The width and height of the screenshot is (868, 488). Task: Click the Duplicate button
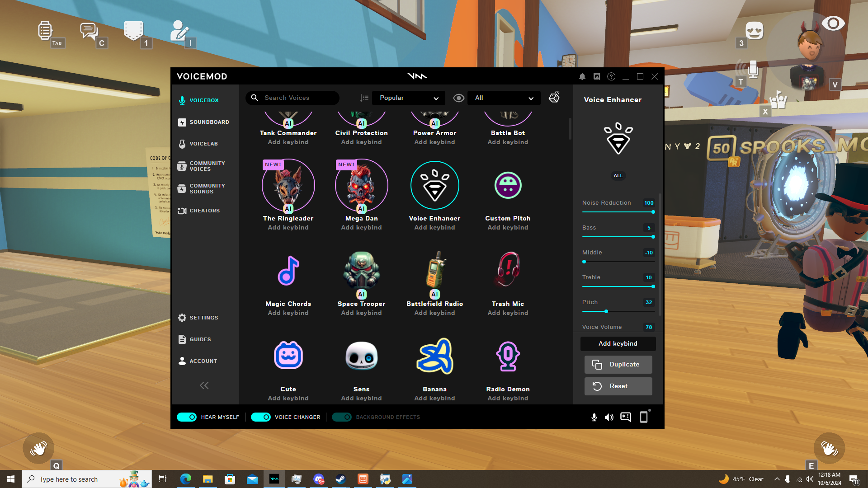tap(618, 365)
